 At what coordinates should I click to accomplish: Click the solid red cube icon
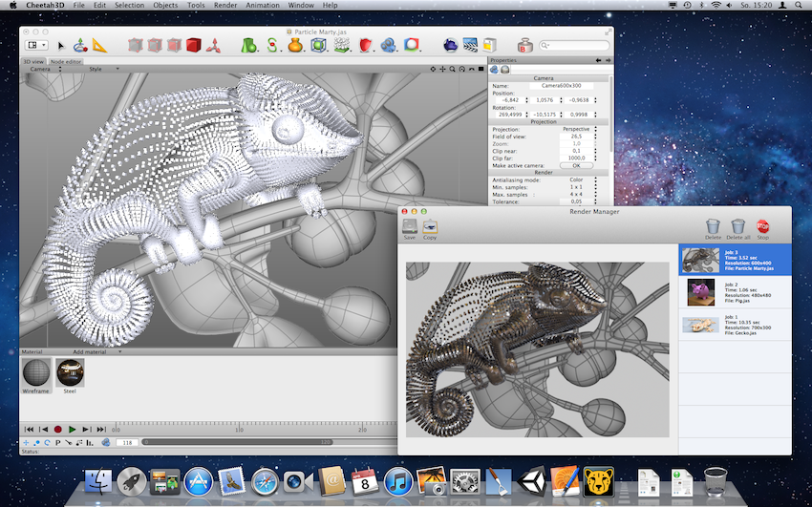tap(194, 45)
